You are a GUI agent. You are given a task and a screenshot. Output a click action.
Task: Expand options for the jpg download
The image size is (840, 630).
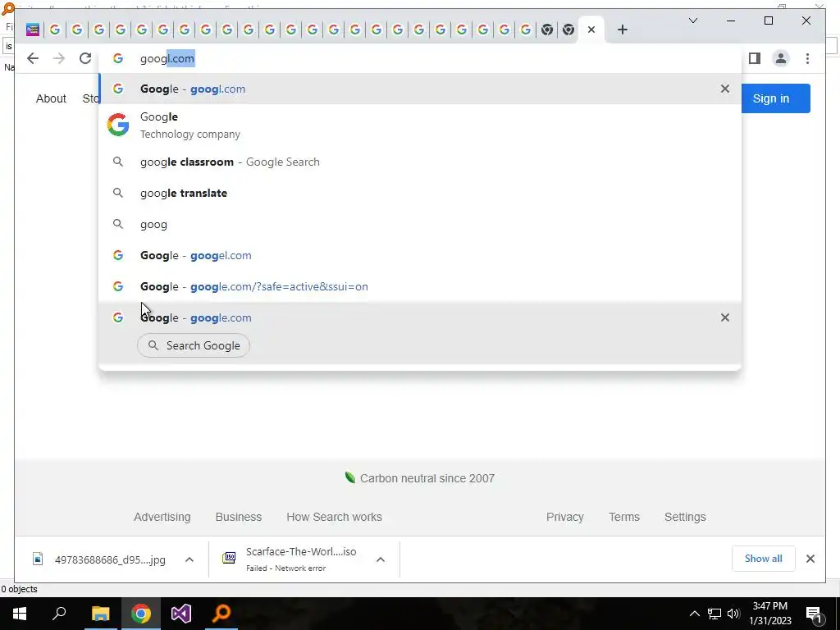click(189, 559)
